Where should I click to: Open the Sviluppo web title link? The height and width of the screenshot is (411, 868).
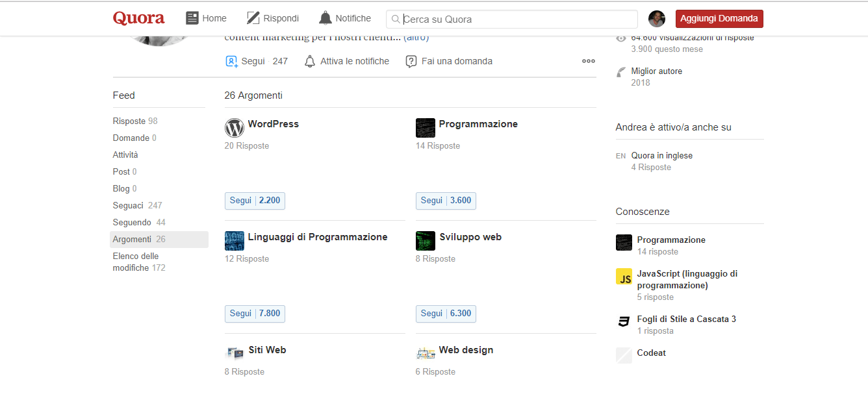coord(470,237)
